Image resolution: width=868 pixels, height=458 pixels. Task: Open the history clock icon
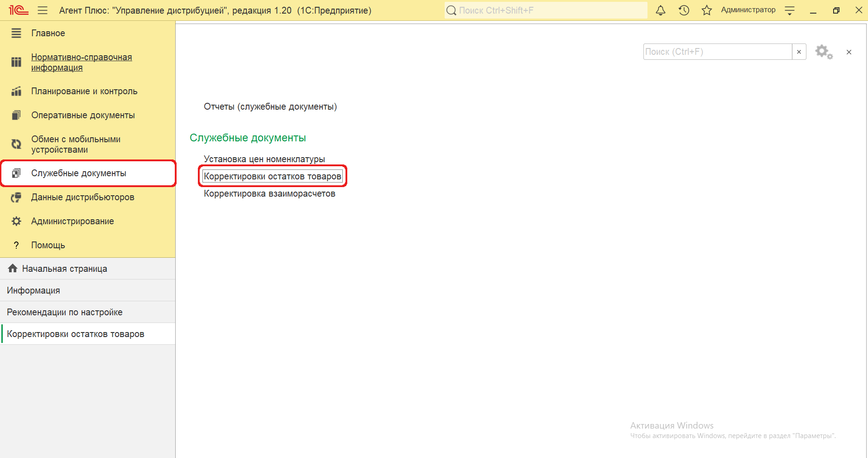click(x=684, y=10)
